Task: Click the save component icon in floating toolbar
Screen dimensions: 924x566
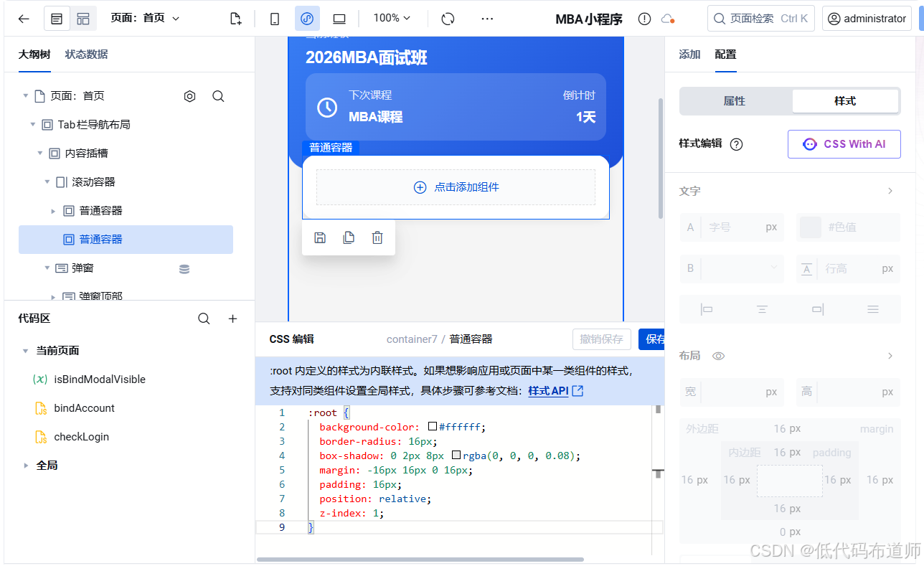Action: point(320,237)
